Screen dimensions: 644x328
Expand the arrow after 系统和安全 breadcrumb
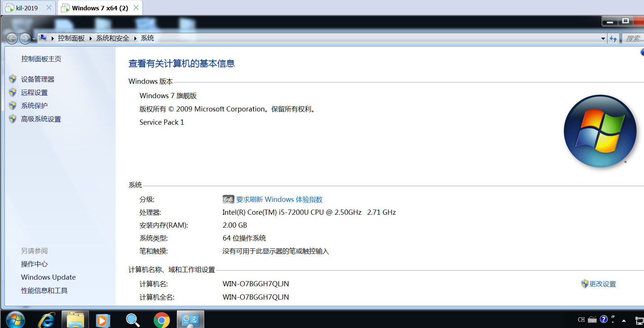click(135, 38)
